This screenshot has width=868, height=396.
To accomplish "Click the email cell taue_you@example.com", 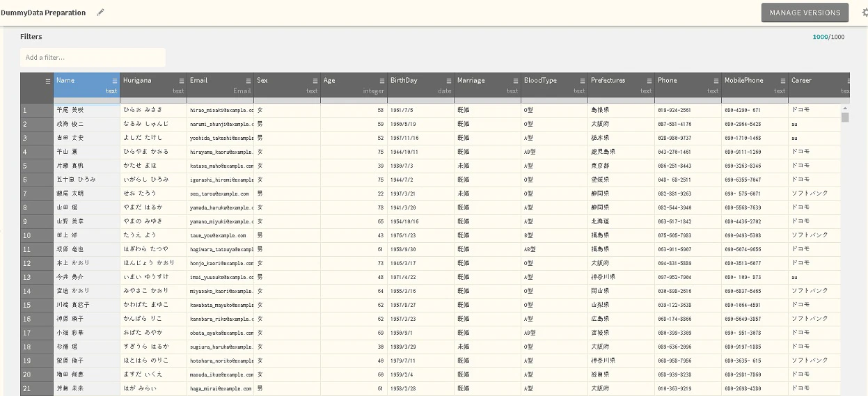I will point(221,235).
